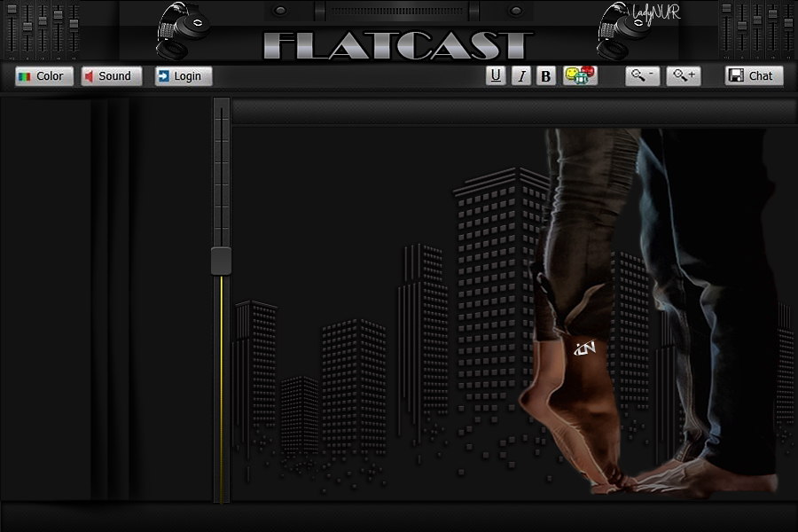Click the LadyNUR signature text
Screen dimensions: 798x532
[x=657, y=16]
